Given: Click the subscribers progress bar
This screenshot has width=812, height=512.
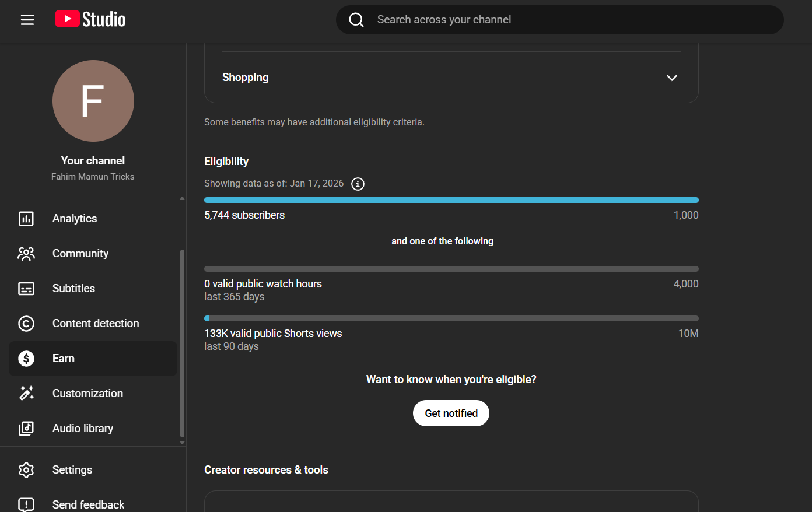Looking at the screenshot, I should 451,200.
